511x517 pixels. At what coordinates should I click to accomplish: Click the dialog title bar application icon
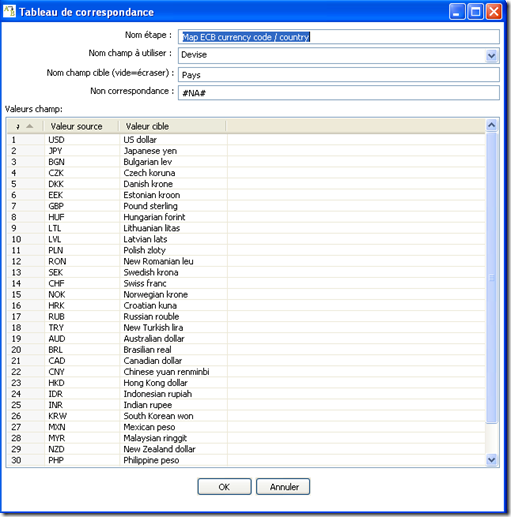click(9, 11)
